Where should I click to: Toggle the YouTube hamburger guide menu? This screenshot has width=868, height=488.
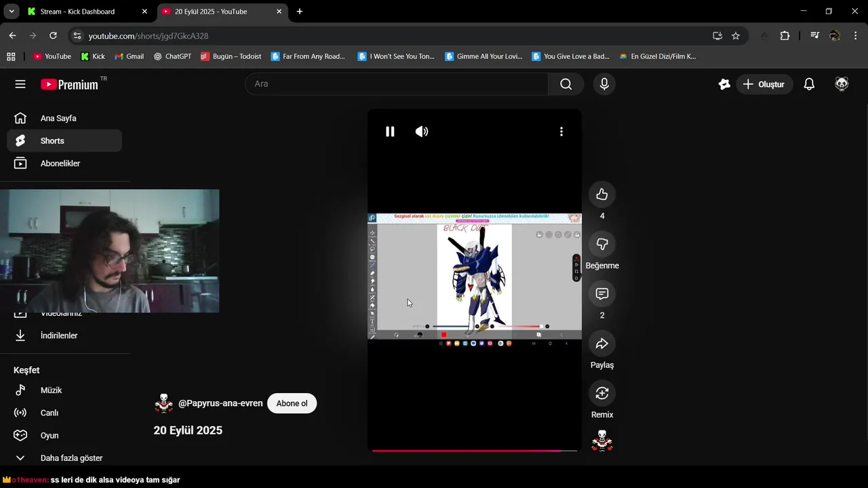(20, 84)
